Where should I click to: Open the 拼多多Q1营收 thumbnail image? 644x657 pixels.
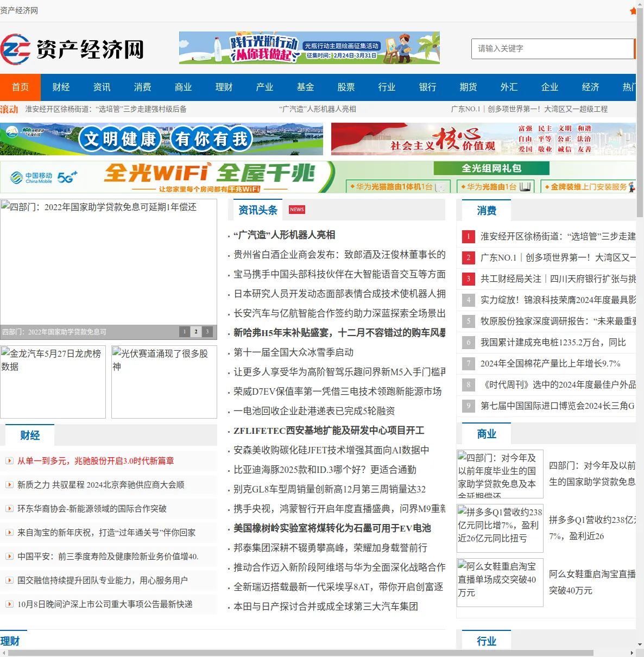pyautogui.click(x=500, y=529)
